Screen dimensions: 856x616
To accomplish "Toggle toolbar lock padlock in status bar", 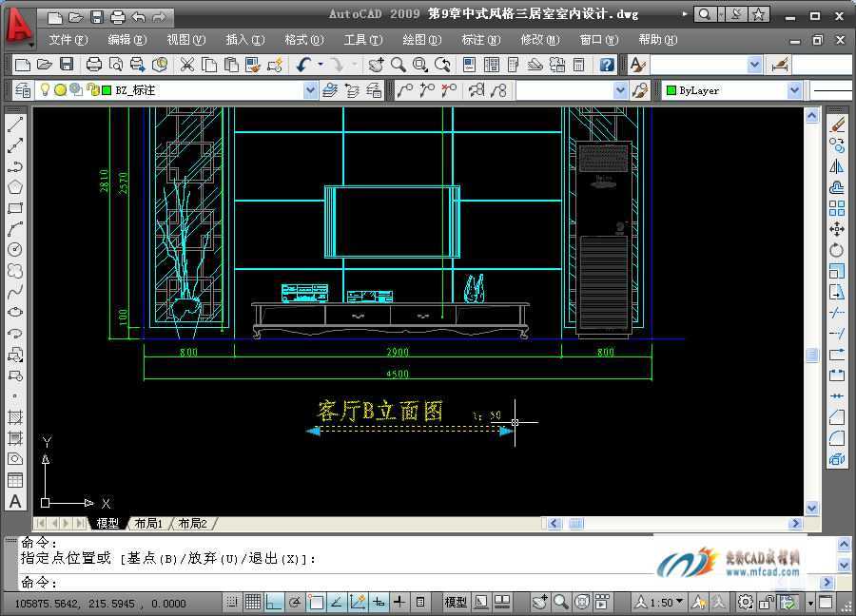I will point(767,602).
